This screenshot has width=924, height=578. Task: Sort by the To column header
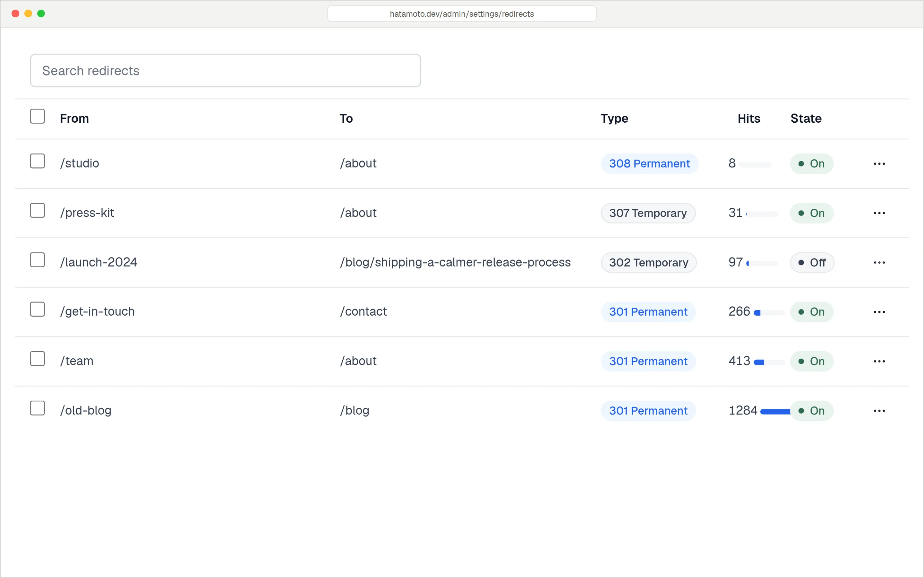346,118
